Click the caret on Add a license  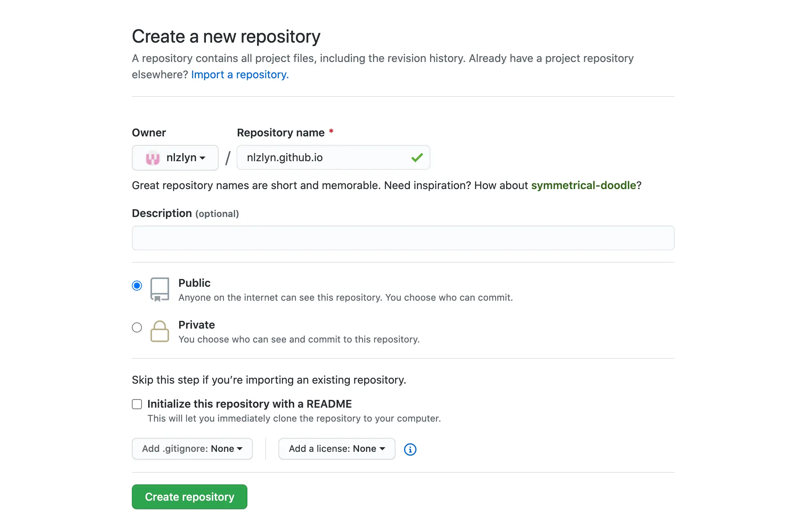click(x=382, y=449)
